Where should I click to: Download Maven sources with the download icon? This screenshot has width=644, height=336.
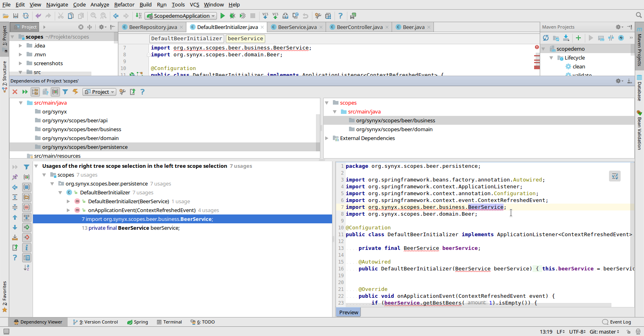click(566, 38)
